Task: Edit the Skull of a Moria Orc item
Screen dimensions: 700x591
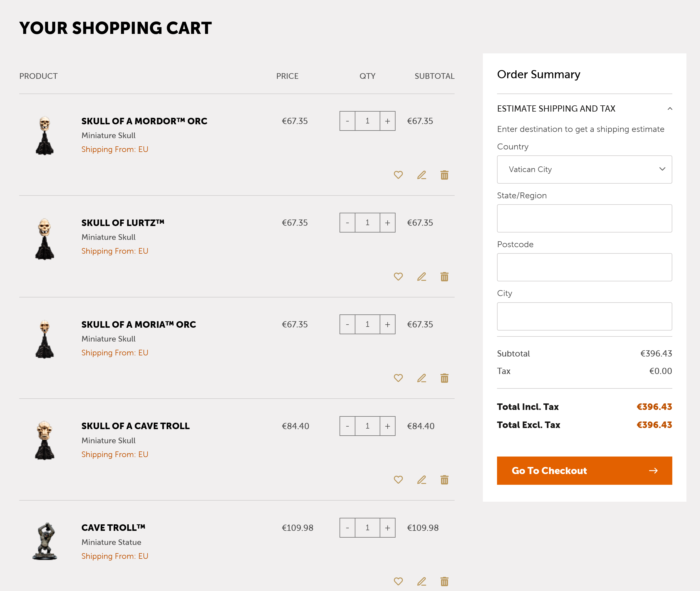Action: (x=422, y=378)
